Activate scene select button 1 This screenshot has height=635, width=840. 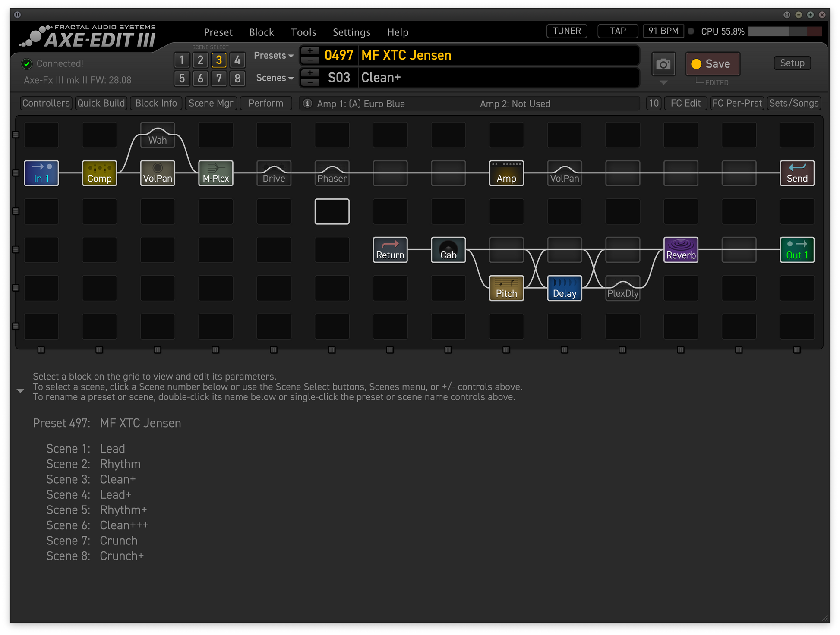[x=182, y=60]
